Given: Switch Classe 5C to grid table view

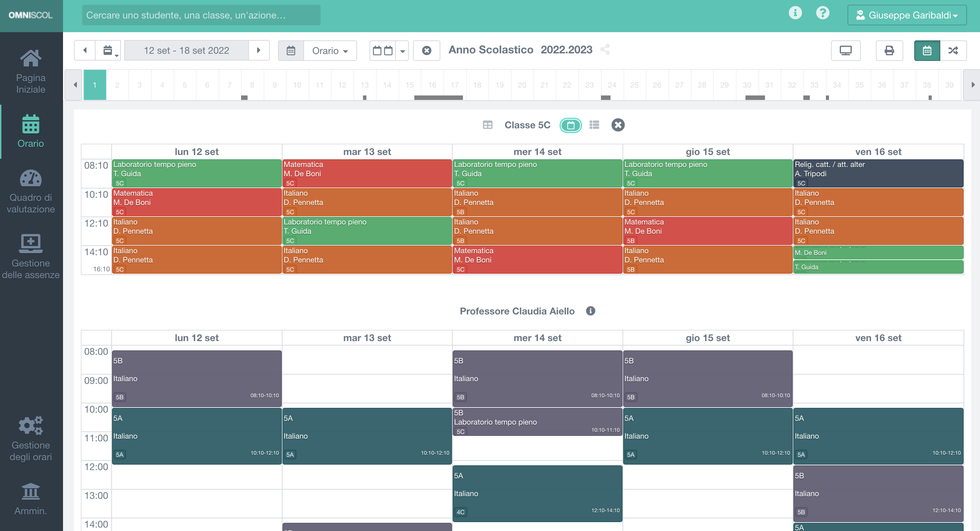Looking at the screenshot, I should point(487,125).
